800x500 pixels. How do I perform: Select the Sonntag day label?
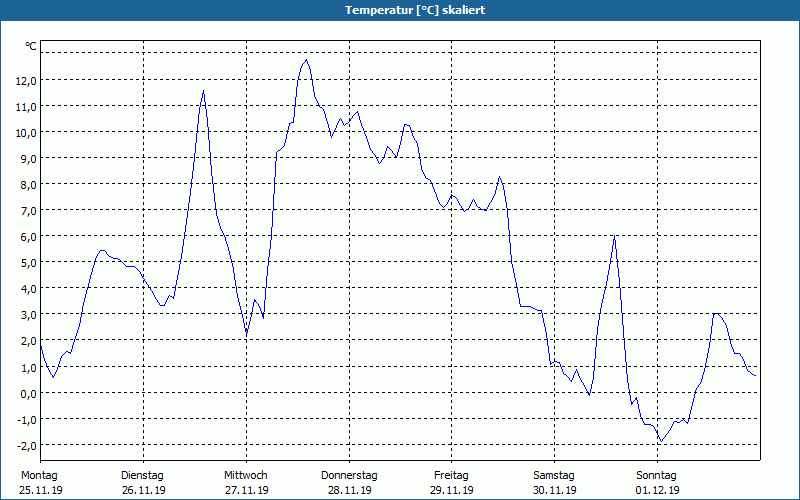(656, 476)
